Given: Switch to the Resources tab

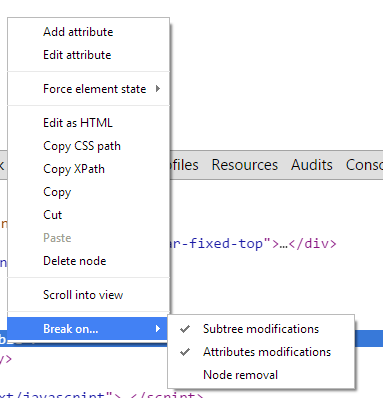Looking at the screenshot, I should click(x=245, y=165).
